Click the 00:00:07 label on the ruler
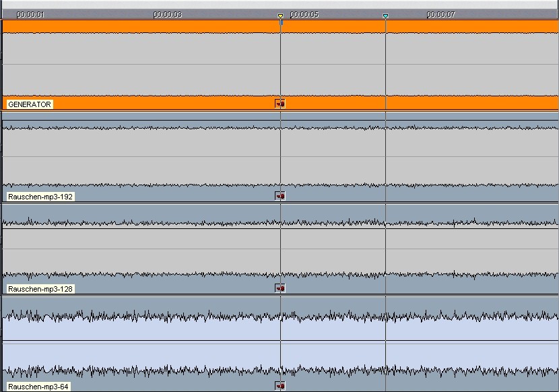The height and width of the screenshot is (392, 559). 441,15
